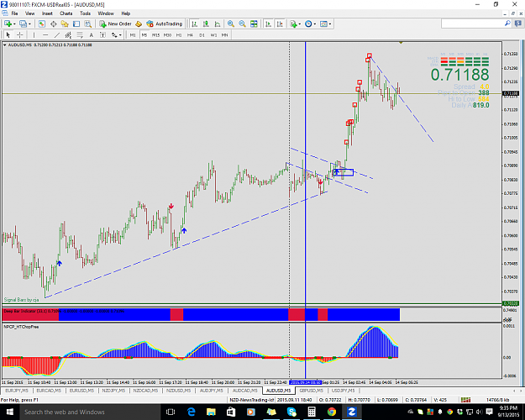Toggle AutoTrading on or off
Screen dimensions: 525x420
tap(165, 24)
